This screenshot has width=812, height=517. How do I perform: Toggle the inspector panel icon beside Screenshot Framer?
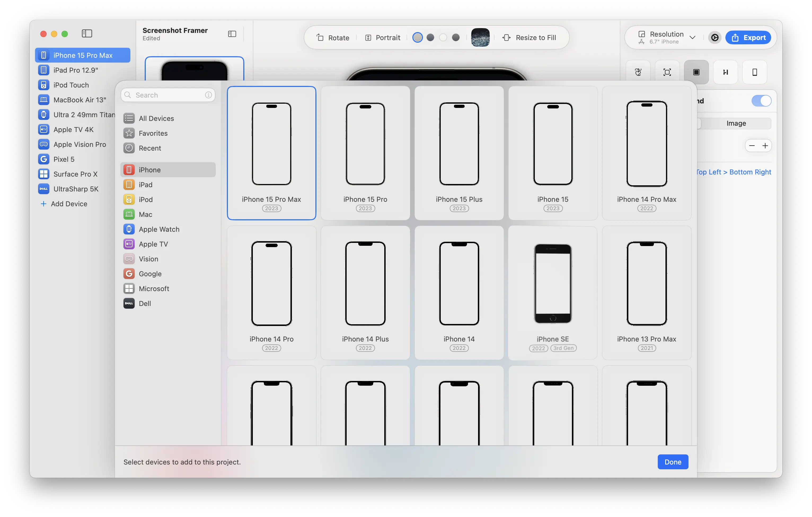click(232, 34)
